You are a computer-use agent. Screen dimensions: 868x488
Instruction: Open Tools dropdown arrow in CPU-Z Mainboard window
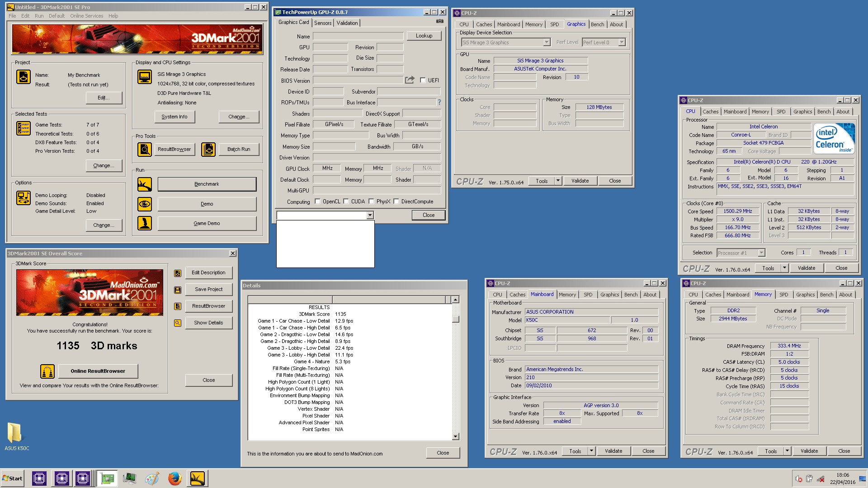pos(591,451)
